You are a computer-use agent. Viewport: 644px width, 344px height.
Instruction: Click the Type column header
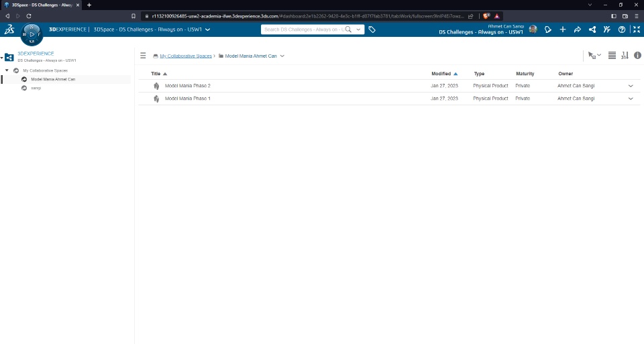click(479, 74)
